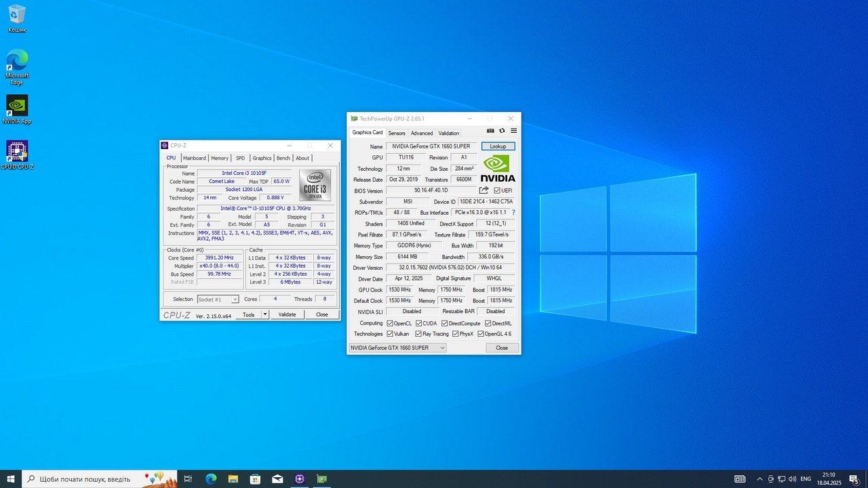Viewport: 868px width, 488px height.
Task: Click the Close button in CPU-Z
Action: (x=322, y=314)
